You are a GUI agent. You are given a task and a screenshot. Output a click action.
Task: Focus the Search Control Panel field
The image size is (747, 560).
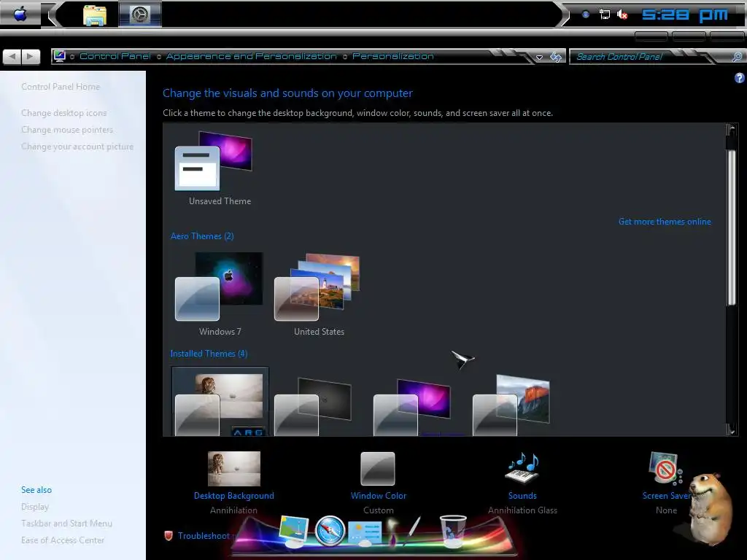(x=650, y=57)
